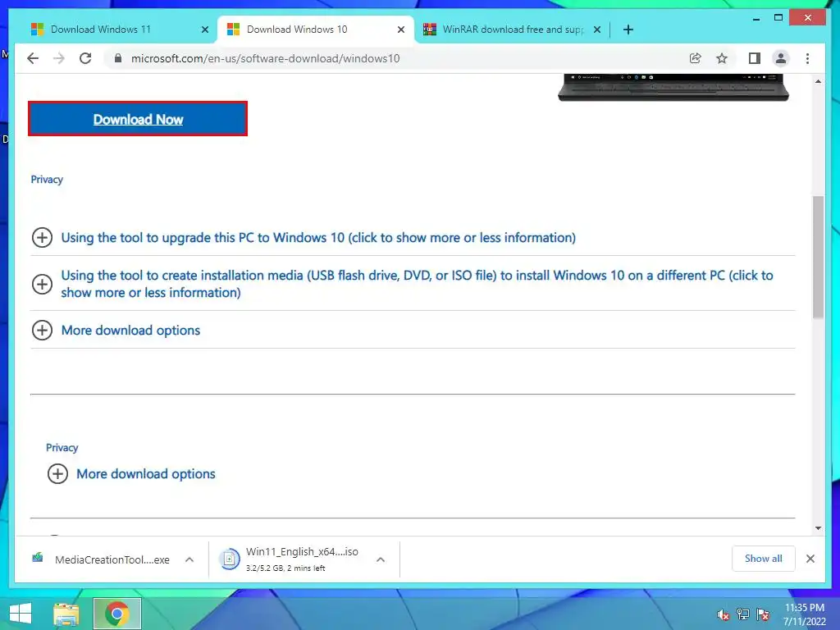The height and width of the screenshot is (630, 840).
Task: Open the Chrome three-dot menu
Action: point(807,58)
